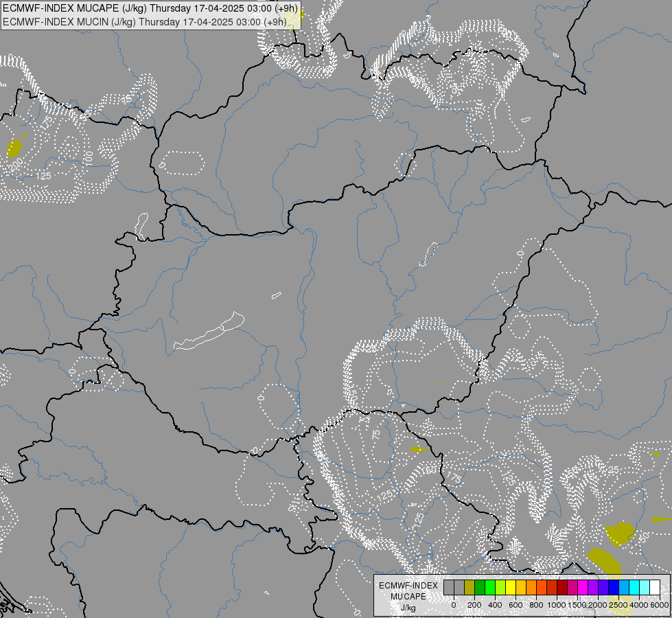Image resolution: width=672 pixels, height=618 pixels.
Task: Click the legend label '4000'
Action: point(639,605)
